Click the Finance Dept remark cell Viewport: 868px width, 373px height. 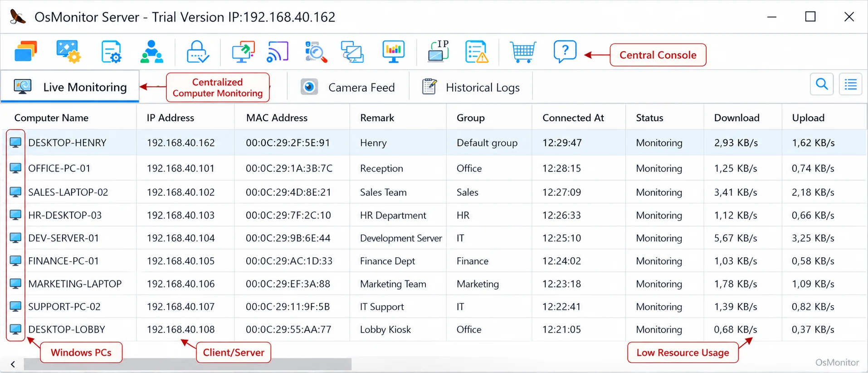(387, 261)
